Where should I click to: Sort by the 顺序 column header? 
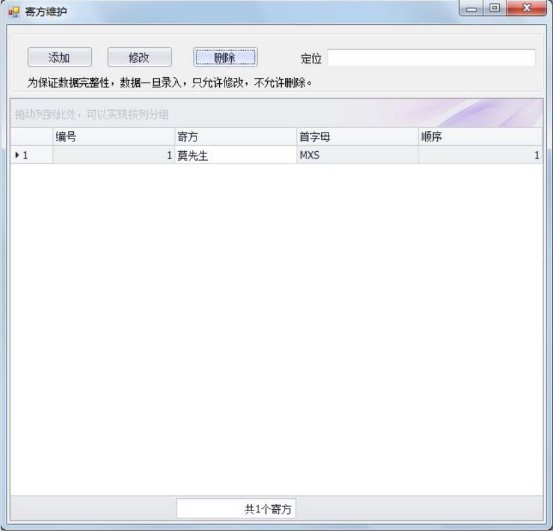tap(480, 137)
